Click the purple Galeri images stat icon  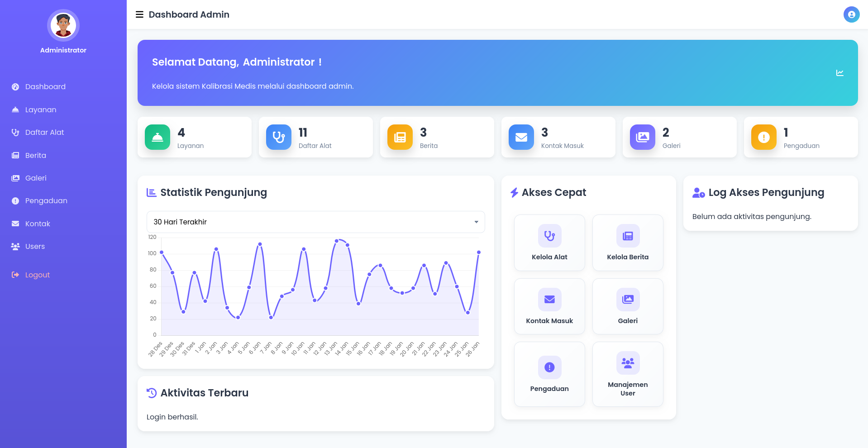pos(643,137)
